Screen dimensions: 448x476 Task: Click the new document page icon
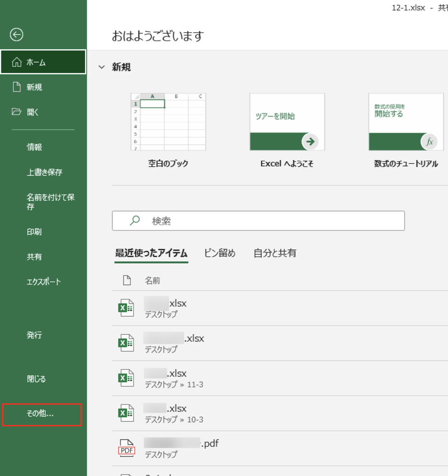[x=17, y=87]
